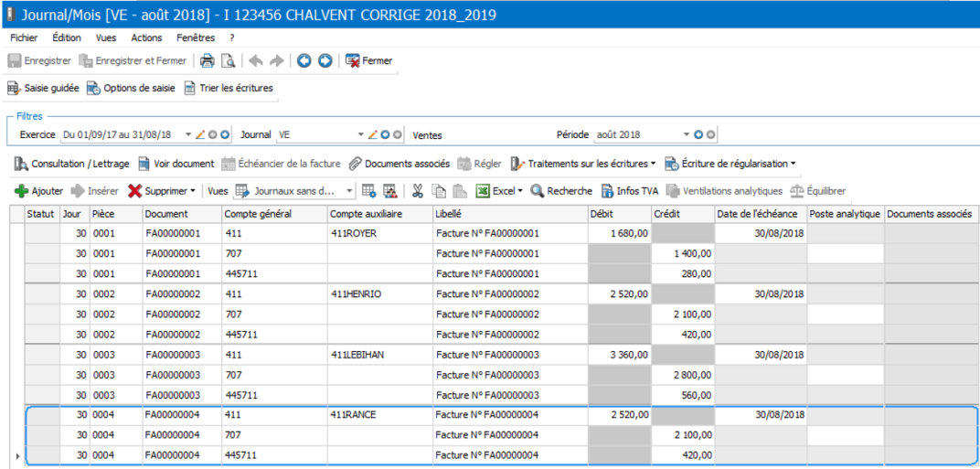This screenshot has height=469, width=980.
Task: Click Infos TVA
Action: click(629, 191)
